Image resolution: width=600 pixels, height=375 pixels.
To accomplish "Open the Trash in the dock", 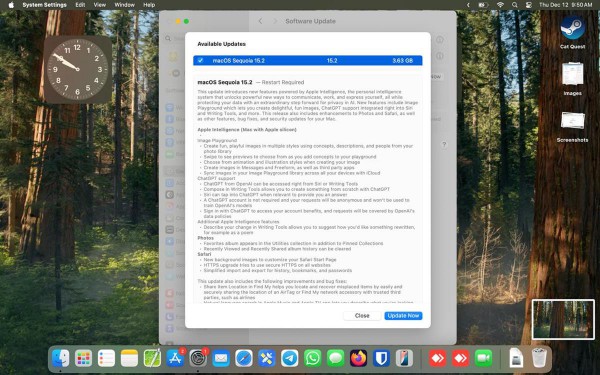I will pyautogui.click(x=539, y=359).
